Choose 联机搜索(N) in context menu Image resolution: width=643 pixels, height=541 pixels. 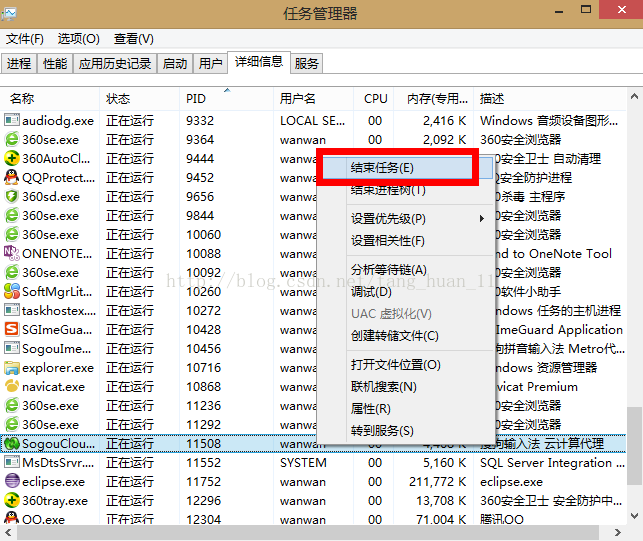click(x=420, y=387)
